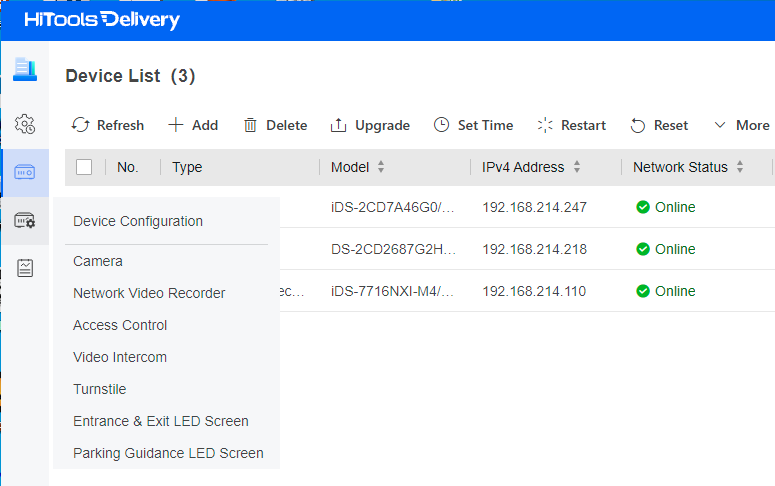Click the device configuration sidebar icon
Image resolution: width=775 pixels, height=486 pixels.
(24, 220)
